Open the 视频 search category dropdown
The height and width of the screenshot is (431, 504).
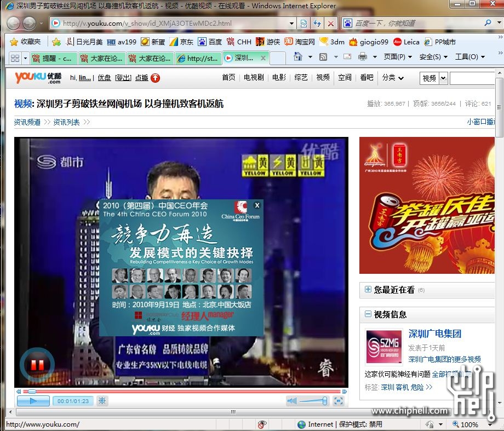tap(444, 78)
